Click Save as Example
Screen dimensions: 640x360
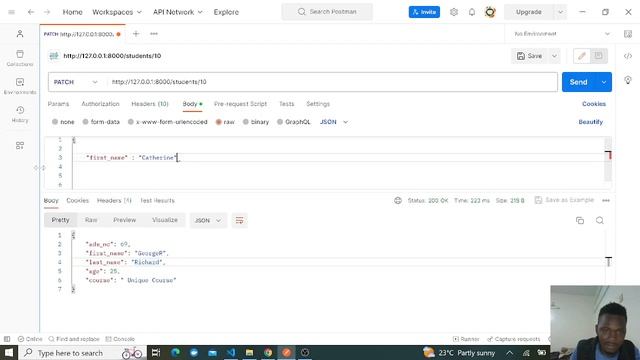tap(564, 200)
